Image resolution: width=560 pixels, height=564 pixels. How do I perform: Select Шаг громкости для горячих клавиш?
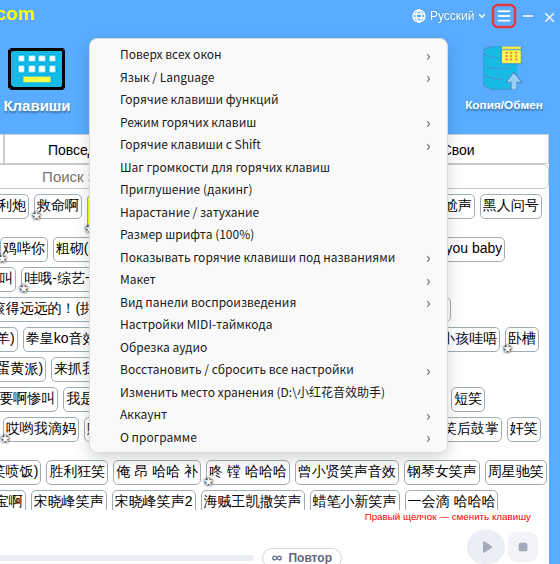click(x=268, y=168)
